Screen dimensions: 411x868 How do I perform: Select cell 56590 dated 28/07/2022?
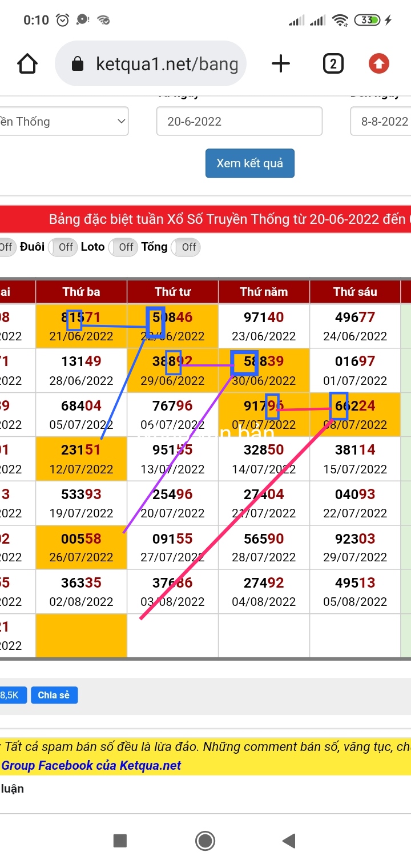tap(264, 548)
